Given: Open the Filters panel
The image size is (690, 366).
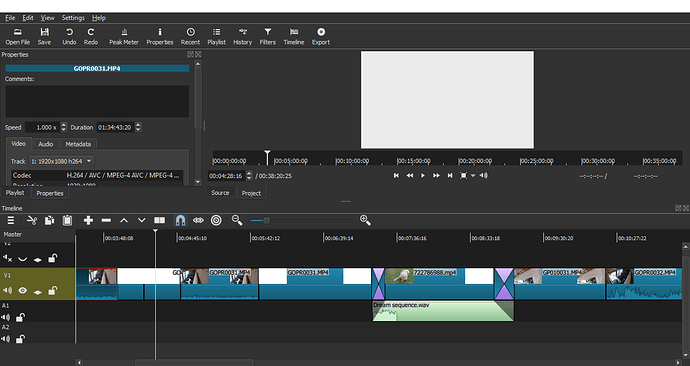Looking at the screenshot, I should [268, 37].
